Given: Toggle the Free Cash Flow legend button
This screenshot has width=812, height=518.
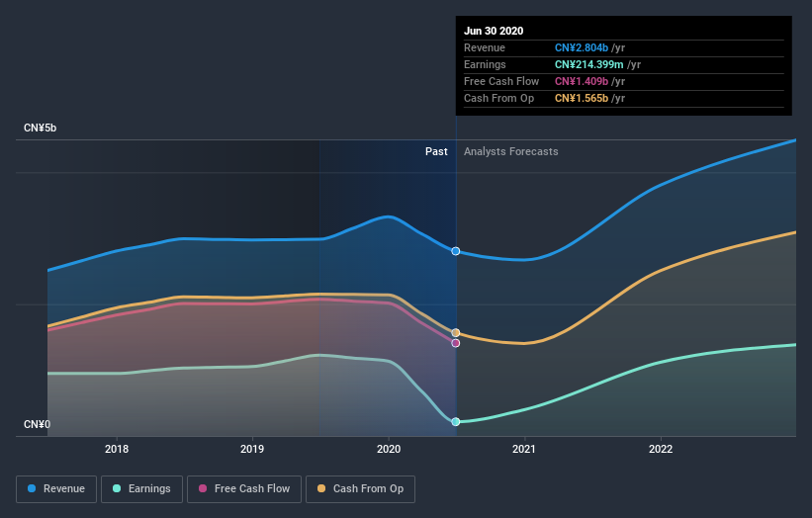Looking at the screenshot, I should coord(244,489).
